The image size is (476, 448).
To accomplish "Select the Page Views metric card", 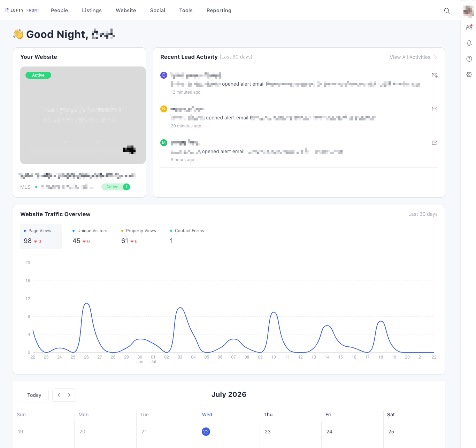I will 41,236.
